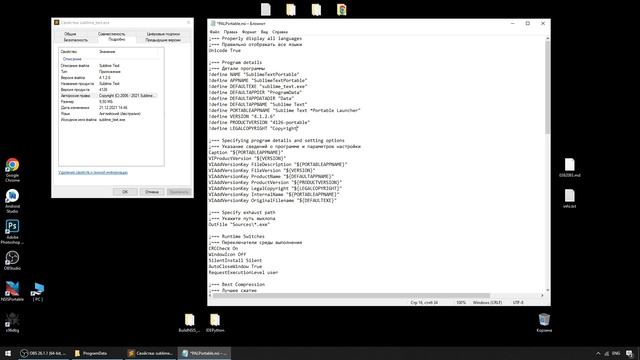Place cursor on the 'Unicode True' line
This screenshot has width=640, height=360.
[224, 51]
